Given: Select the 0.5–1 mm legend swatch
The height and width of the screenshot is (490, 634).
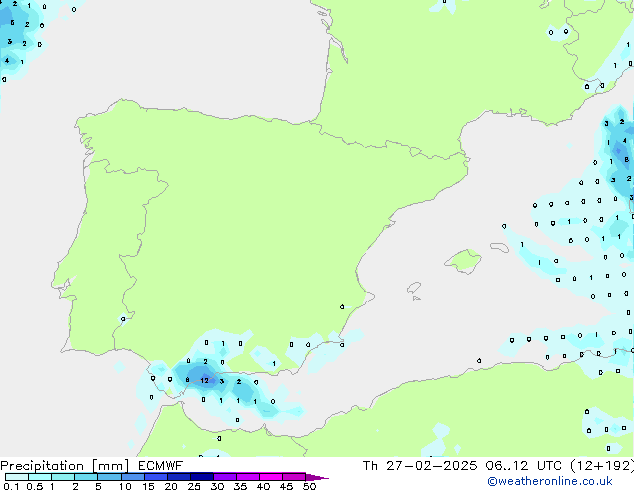Looking at the screenshot, I should [x=40, y=477].
